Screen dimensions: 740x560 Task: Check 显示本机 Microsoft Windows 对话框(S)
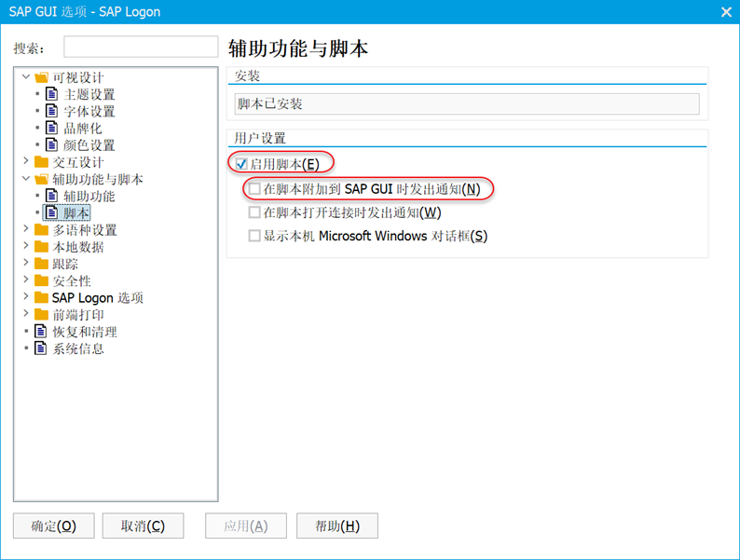(254, 236)
